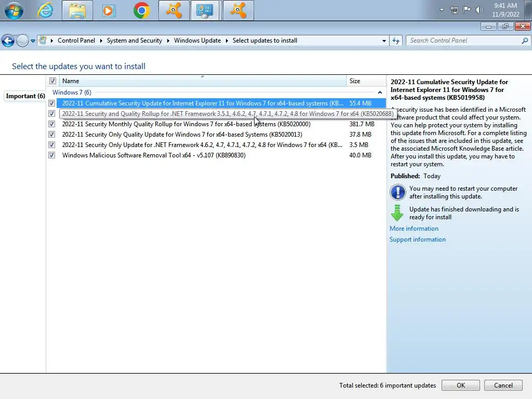
Task: Switch to Control Panel taskbar window
Action: pyautogui.click(x=205, y=10)
